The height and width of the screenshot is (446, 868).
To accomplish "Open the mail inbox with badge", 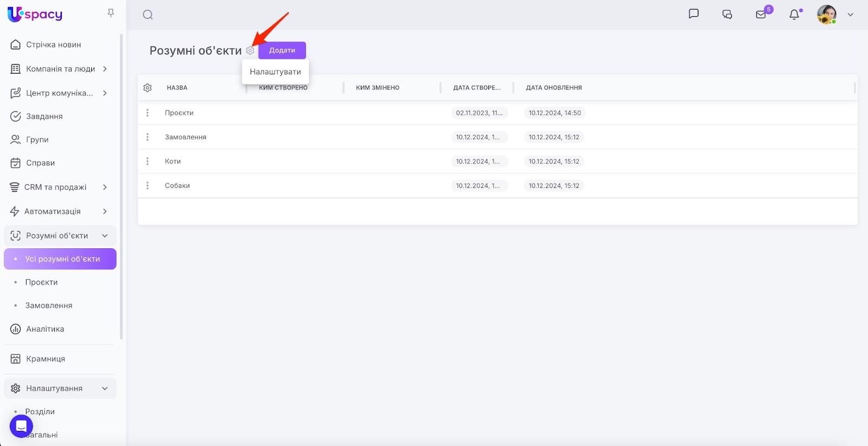I will (761, 15).
